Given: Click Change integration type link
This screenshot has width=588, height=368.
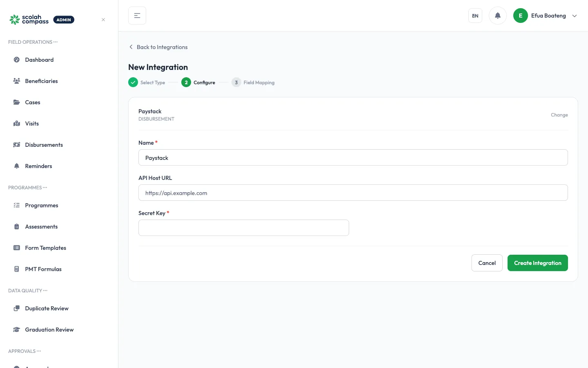Looking at the screenshot, I should point(559,115).
